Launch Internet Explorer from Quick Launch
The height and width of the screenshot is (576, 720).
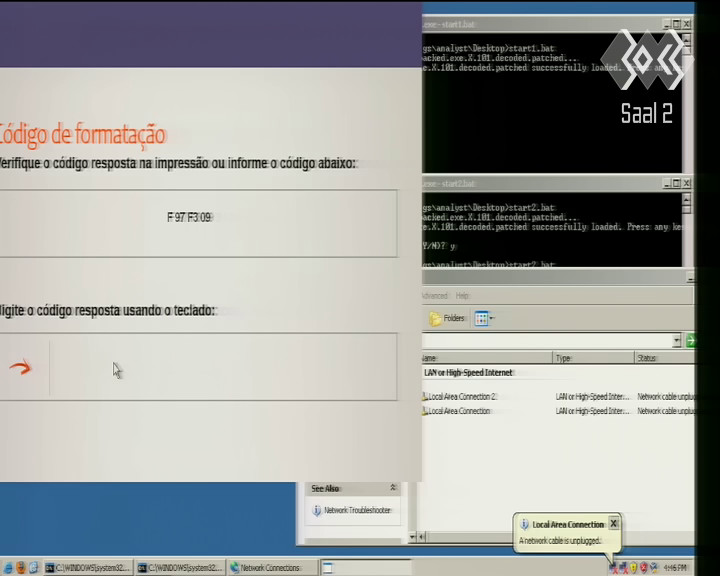tap(8, 568)
